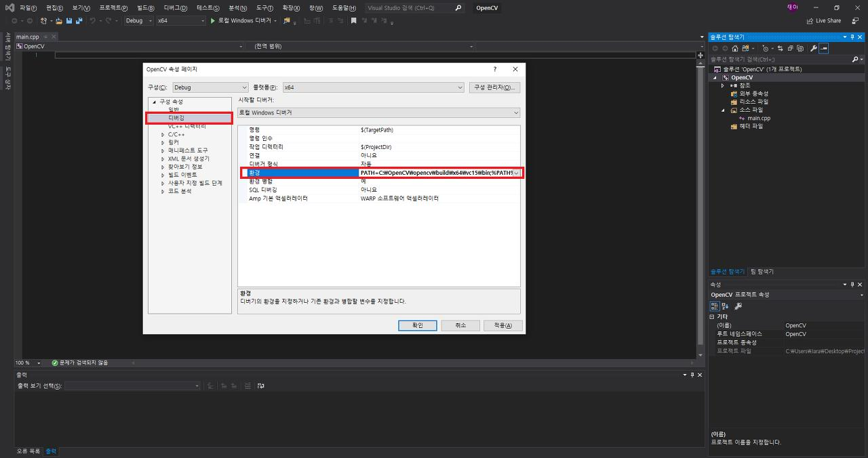Expand the 참조 node in Solution Explorer
This screenshot has width=868, height=458.
722,85
